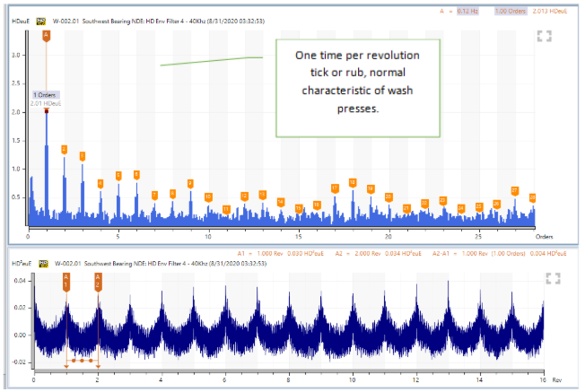Select the A1 cursor flag on the waveform
Image resolution: width=585 pixels, height=392 pixels.
coord(65,281)
